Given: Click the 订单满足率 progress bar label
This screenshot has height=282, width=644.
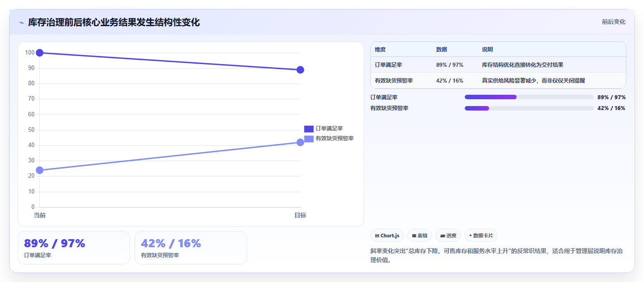Looking at the screenshot, I should pyautogui.click(x=384, y=97).
